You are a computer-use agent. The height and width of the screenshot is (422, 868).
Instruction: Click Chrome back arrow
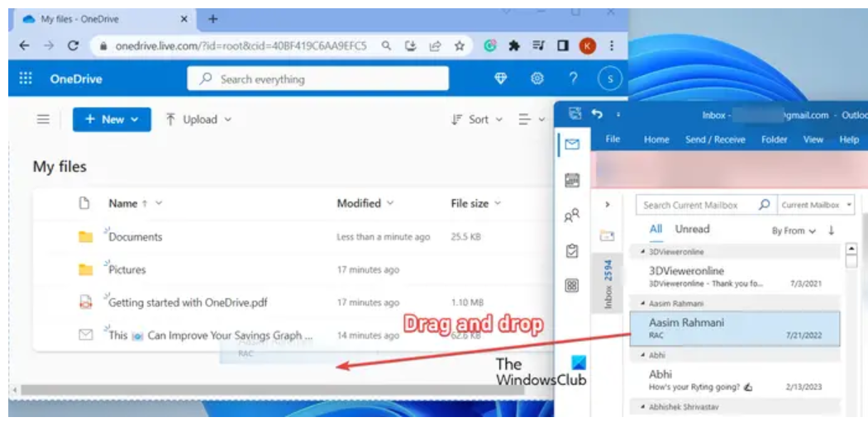click(24, 46)
